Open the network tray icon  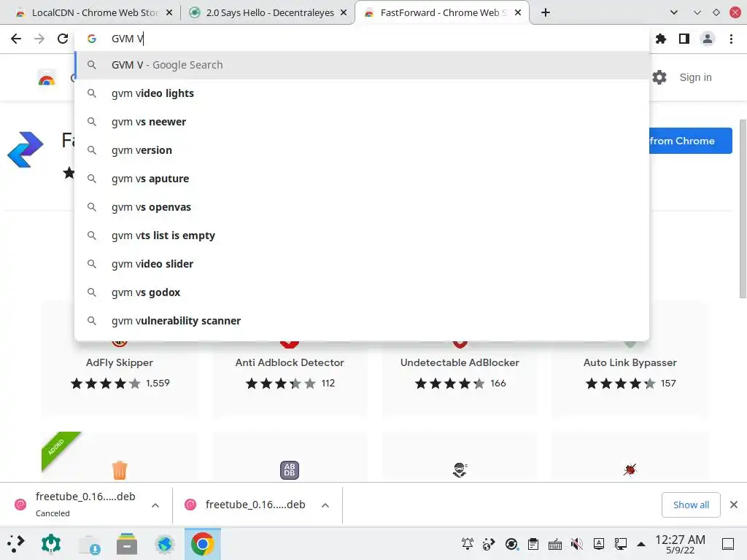(x=620, y=543)
